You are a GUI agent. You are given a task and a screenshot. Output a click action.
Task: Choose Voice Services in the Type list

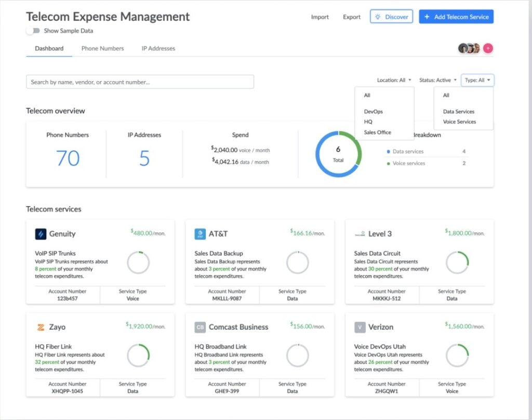[459, 122]
